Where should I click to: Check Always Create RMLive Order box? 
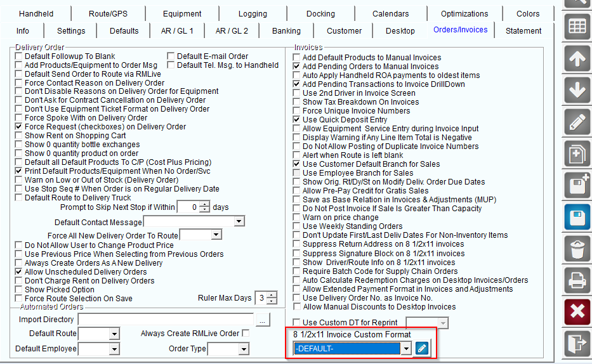tap(246, 333)
